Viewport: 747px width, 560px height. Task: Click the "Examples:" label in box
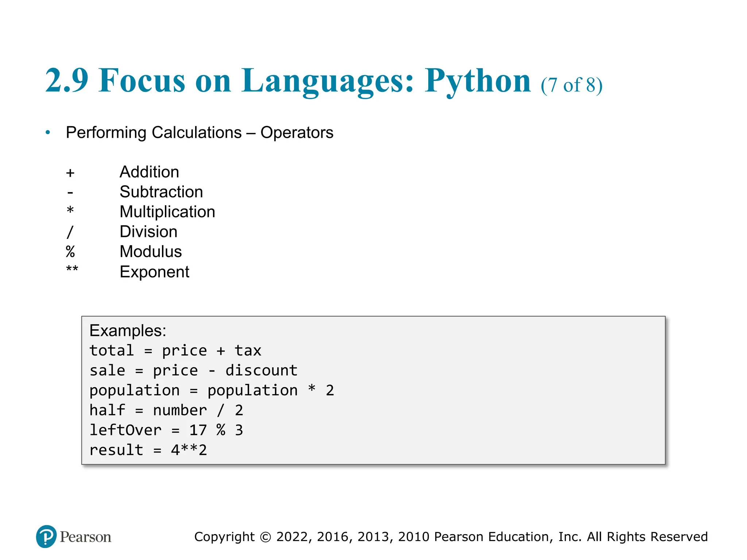(128, 331)
